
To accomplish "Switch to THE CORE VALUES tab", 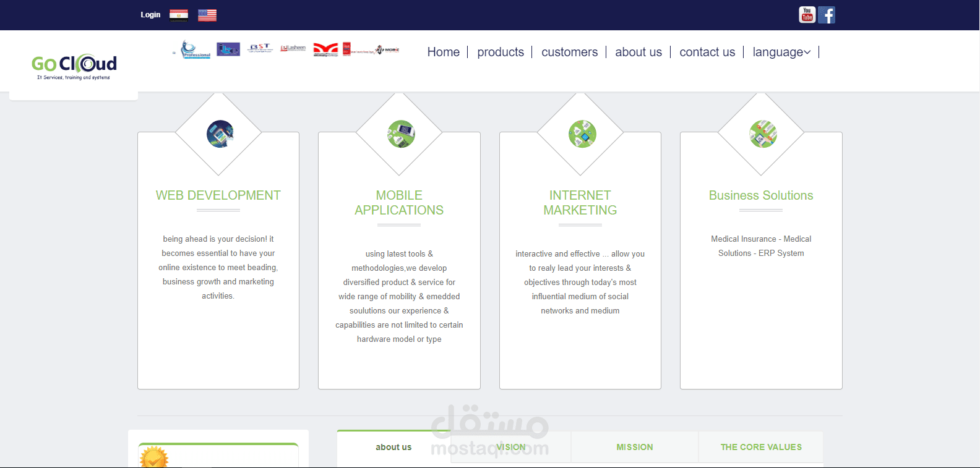I will point(761,447).
